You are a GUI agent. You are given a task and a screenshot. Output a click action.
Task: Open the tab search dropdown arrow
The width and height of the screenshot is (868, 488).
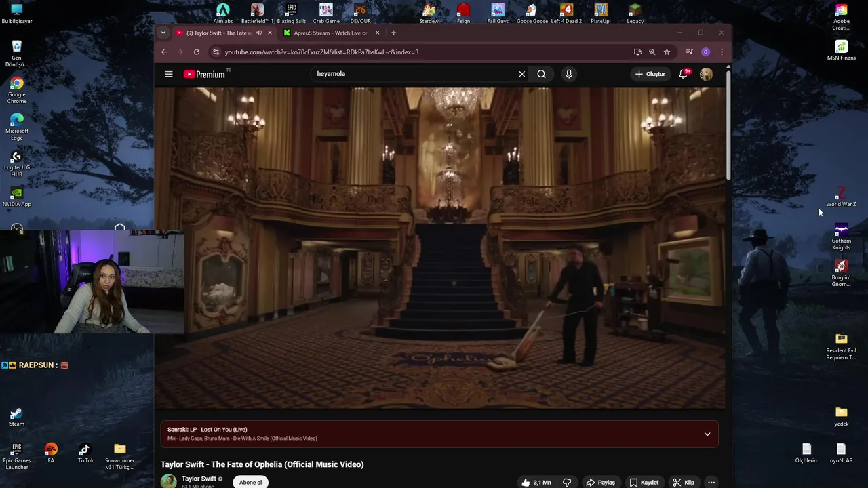click(163, 33)
